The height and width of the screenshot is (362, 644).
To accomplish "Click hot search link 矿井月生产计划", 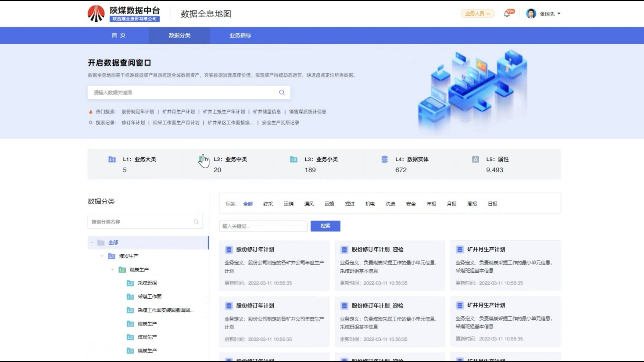I will (178, 112).
